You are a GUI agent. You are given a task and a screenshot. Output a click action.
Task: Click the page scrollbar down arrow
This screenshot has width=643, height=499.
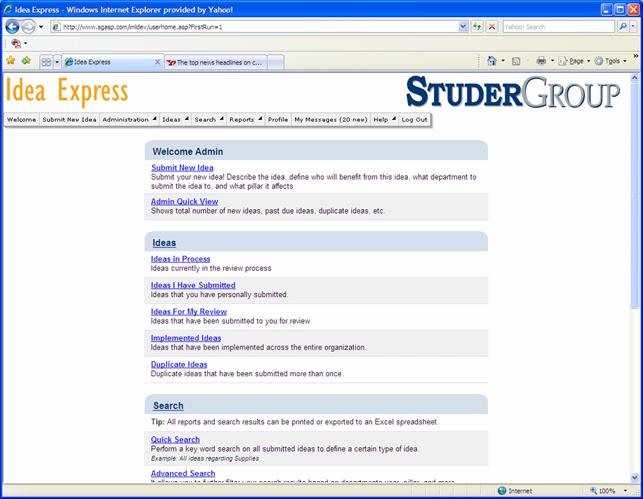[635, 477]
